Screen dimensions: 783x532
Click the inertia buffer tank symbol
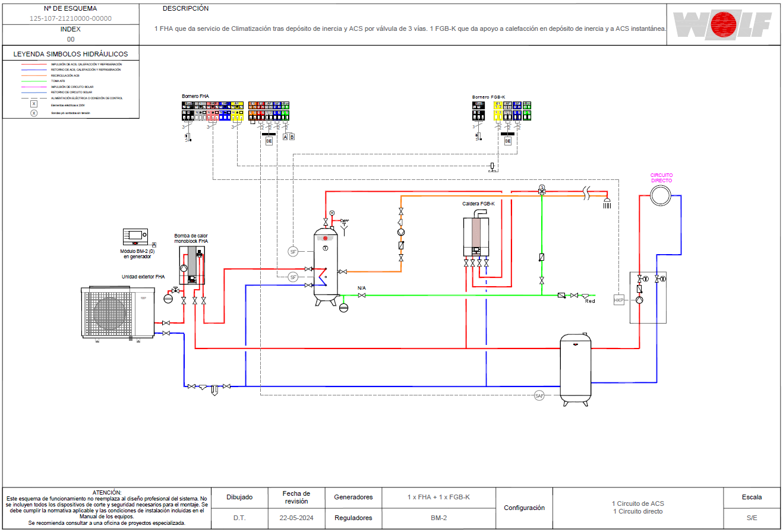point(576,369)
